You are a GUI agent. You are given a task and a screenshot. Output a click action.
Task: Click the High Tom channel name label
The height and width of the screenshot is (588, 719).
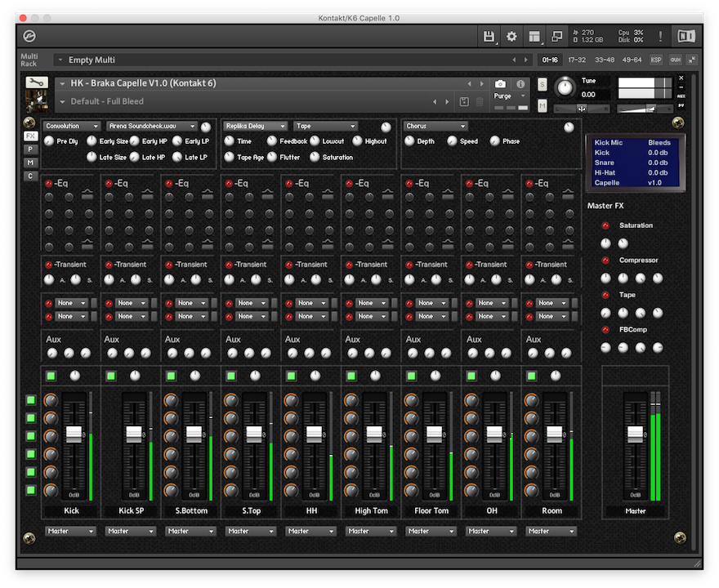click(x=372, y=510)
